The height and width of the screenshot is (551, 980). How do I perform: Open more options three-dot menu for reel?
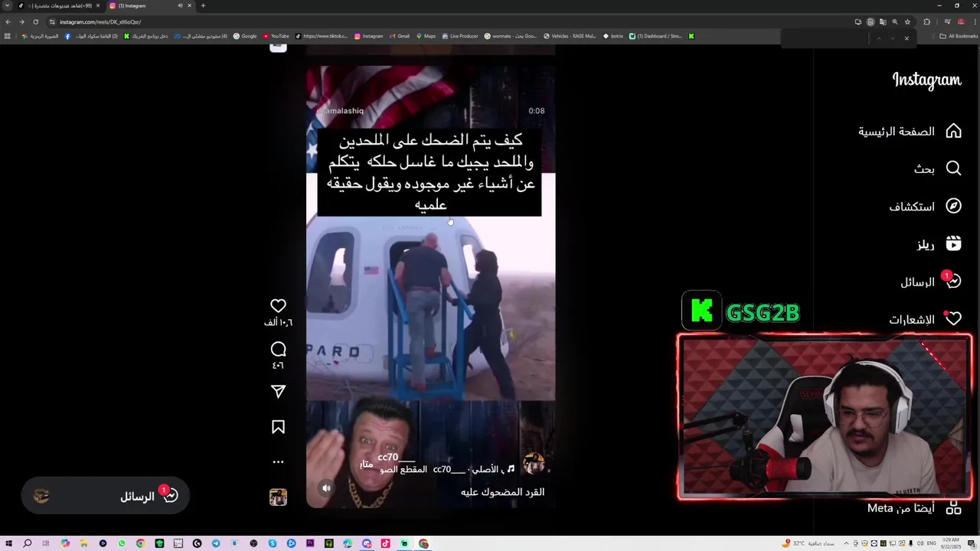pyautogui.click(x=278, y=461)
